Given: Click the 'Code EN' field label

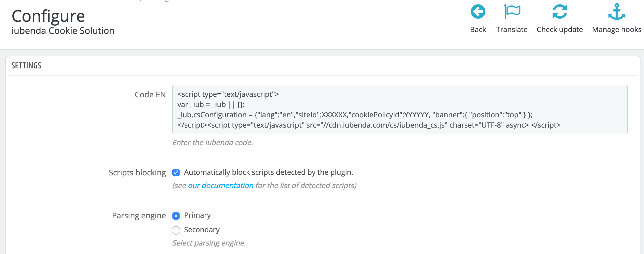Looking at the screenshot, I should 150,95.
